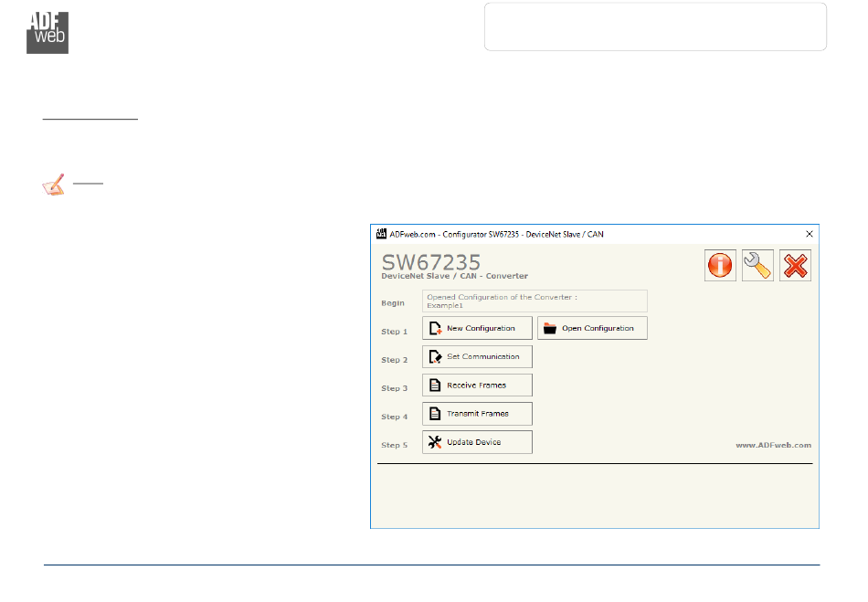Click the Opened Configuration text field

tap(535, 301)
